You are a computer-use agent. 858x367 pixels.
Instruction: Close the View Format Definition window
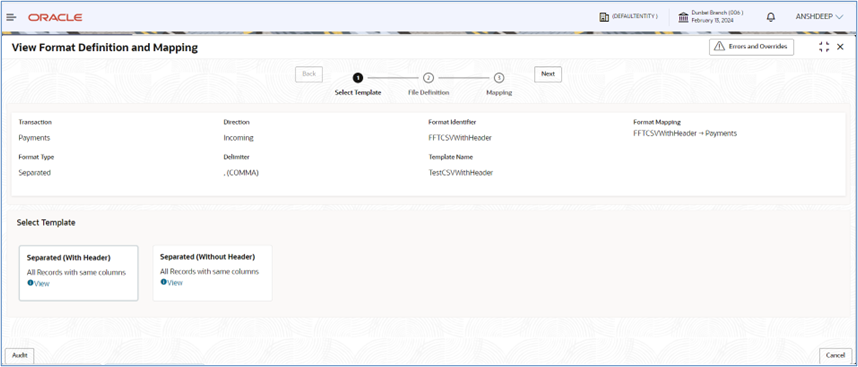[x=840, y=47]
